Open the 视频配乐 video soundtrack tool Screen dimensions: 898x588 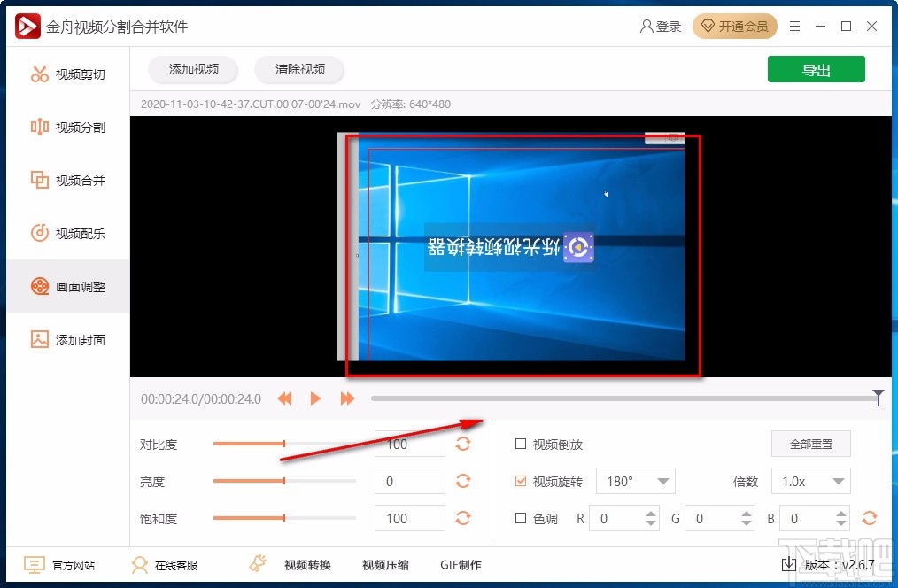pos(67,233)
